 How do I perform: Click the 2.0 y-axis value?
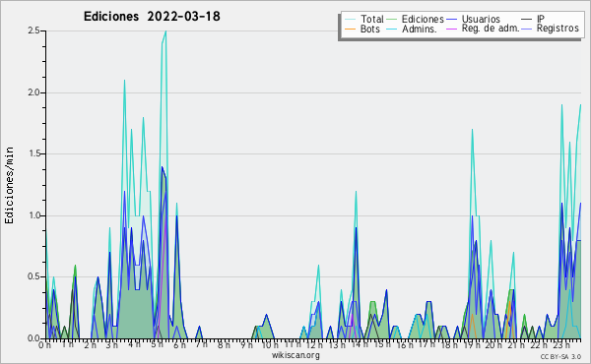[x=33, y=92]
